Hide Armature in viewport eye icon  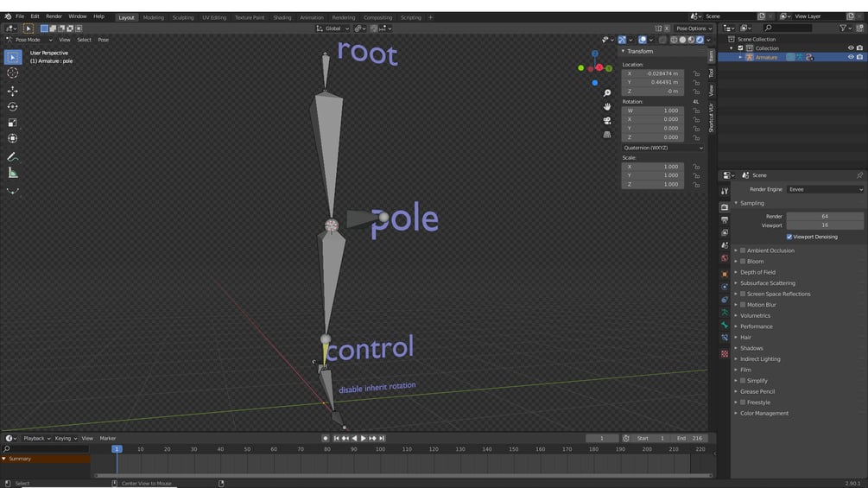[851, 57]
